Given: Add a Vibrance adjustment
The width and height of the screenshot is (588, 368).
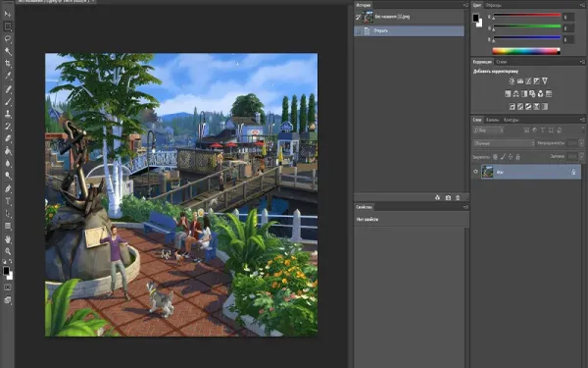Looking at the screenshot, I should [x=545, y=80].
